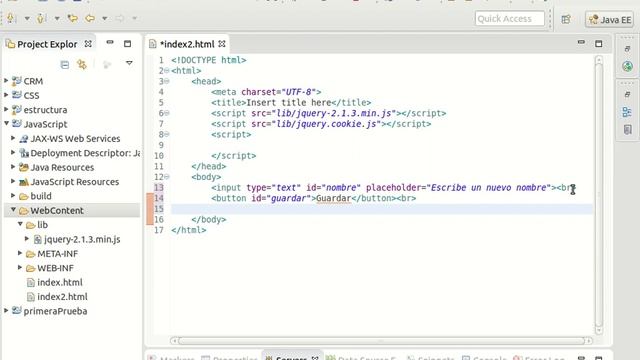Click Next Annotation toolbar icon

tap(11, 18)
